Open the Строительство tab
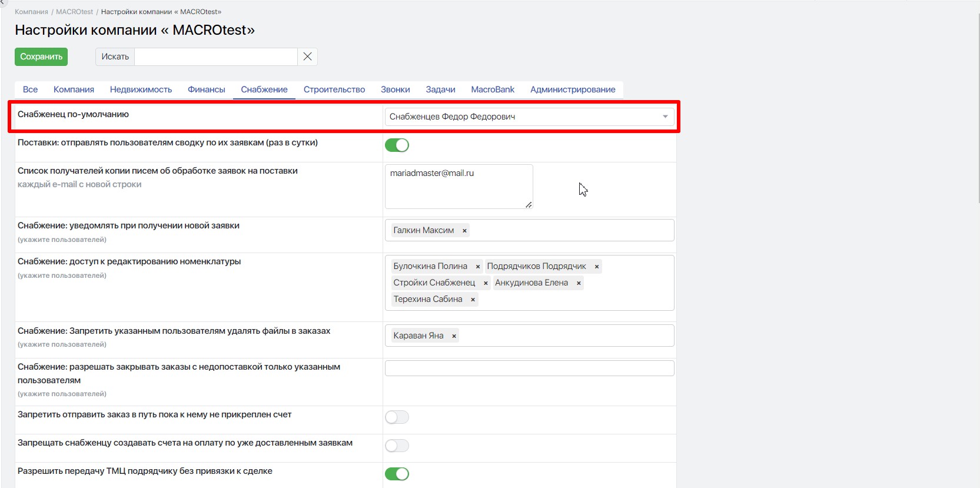The width and height of the screenshot is (980, 488). tap(334, 89)
